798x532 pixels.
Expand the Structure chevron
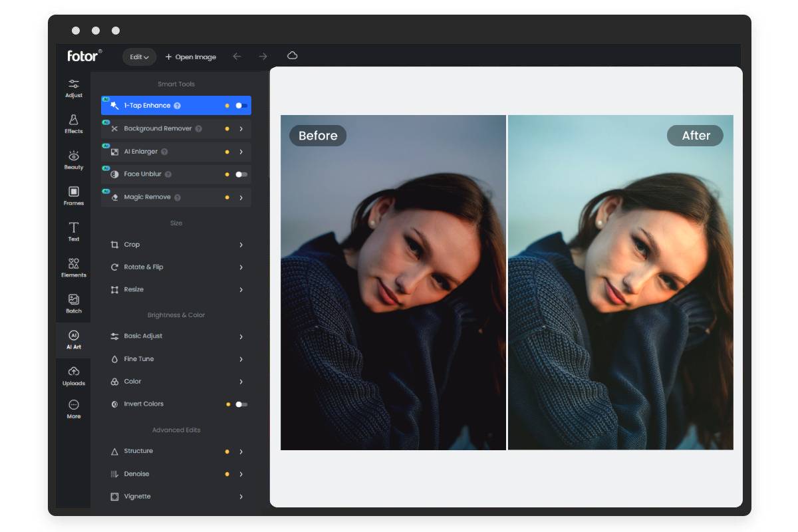click(241, 452)
